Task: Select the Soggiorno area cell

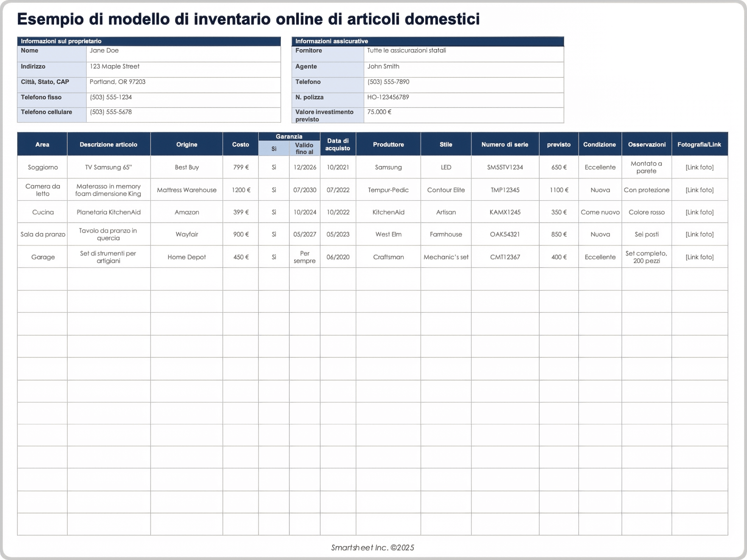Action: 42,167
